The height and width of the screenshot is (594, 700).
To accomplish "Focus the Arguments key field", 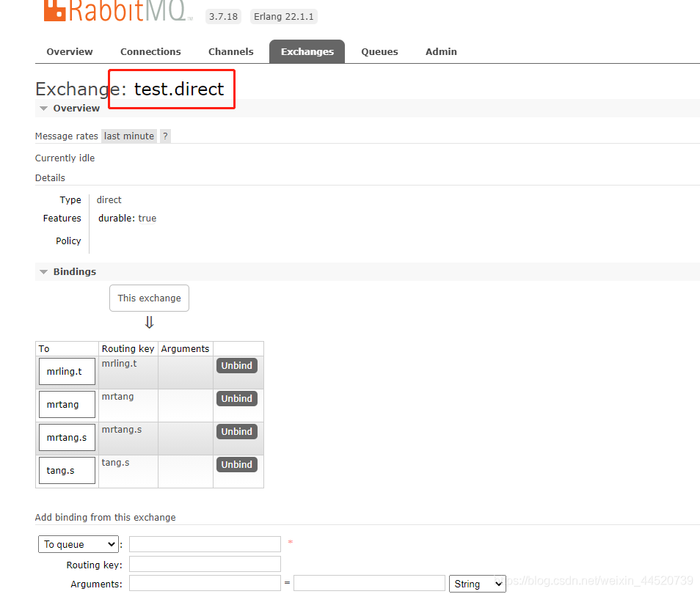I will (x=205, y=583).
